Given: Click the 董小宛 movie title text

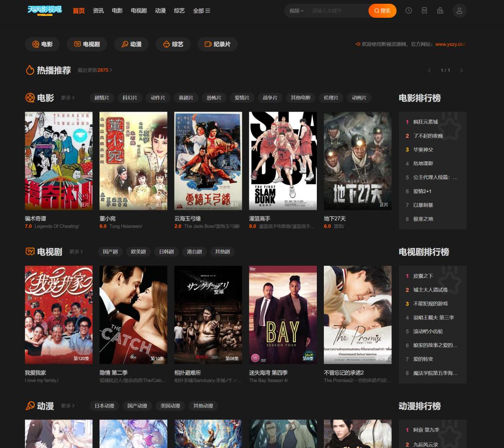Looking at the screenshot, I should click(x=107, y=219).
